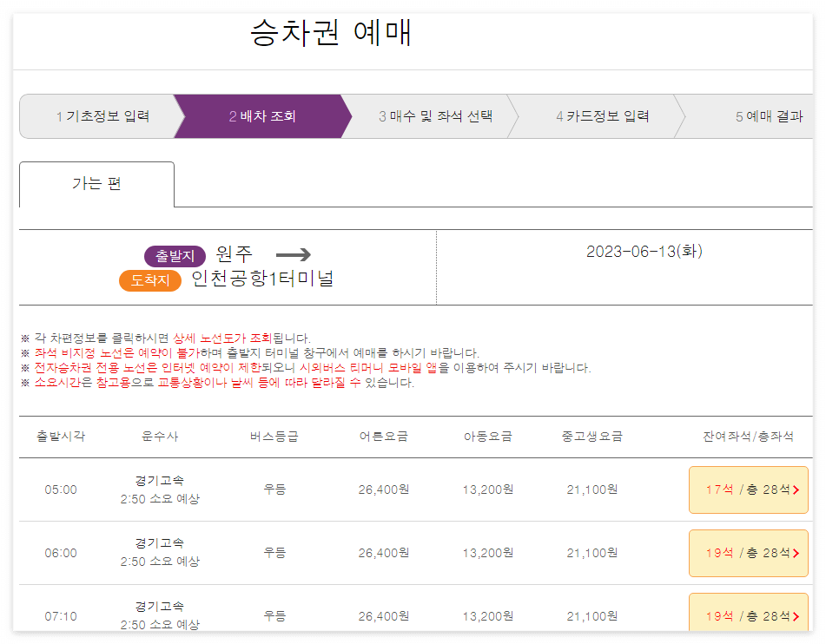Click the 승차권 예매 page title
The height and width of the screenshot is (644, 826).
pyautogui.click(x=330, y=33)
